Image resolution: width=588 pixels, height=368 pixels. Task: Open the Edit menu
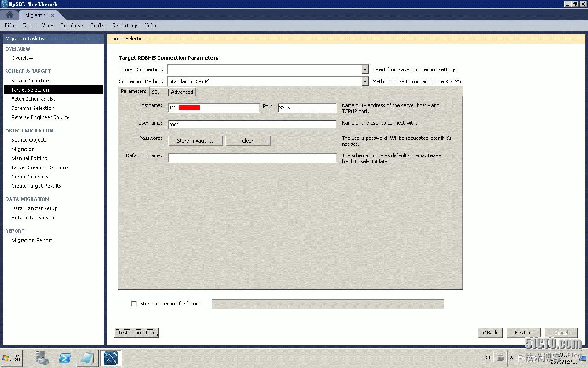tap(28, 26)
